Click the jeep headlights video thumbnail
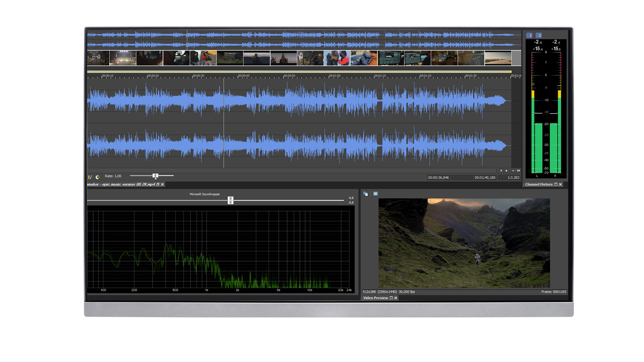This screenshot has height=362, width=644. coord(123,58)
